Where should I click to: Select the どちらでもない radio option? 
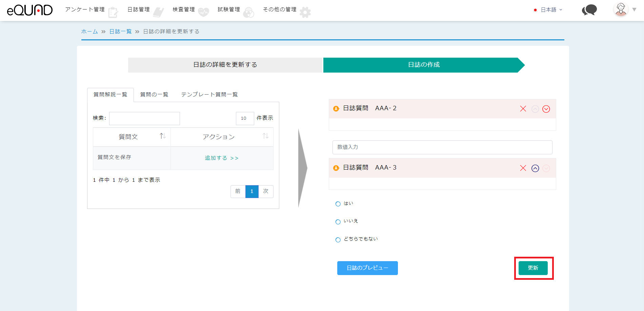(338, 240)
